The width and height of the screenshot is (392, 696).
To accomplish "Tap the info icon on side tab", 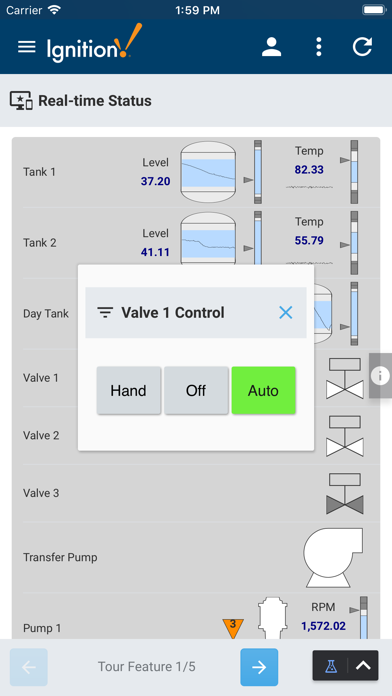I will (380, 376).
